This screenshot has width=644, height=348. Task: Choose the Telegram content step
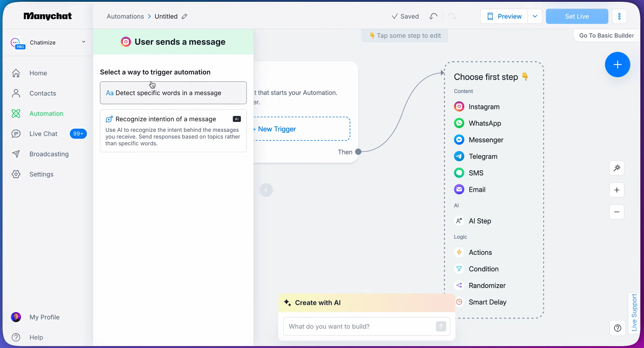(483, 156)
